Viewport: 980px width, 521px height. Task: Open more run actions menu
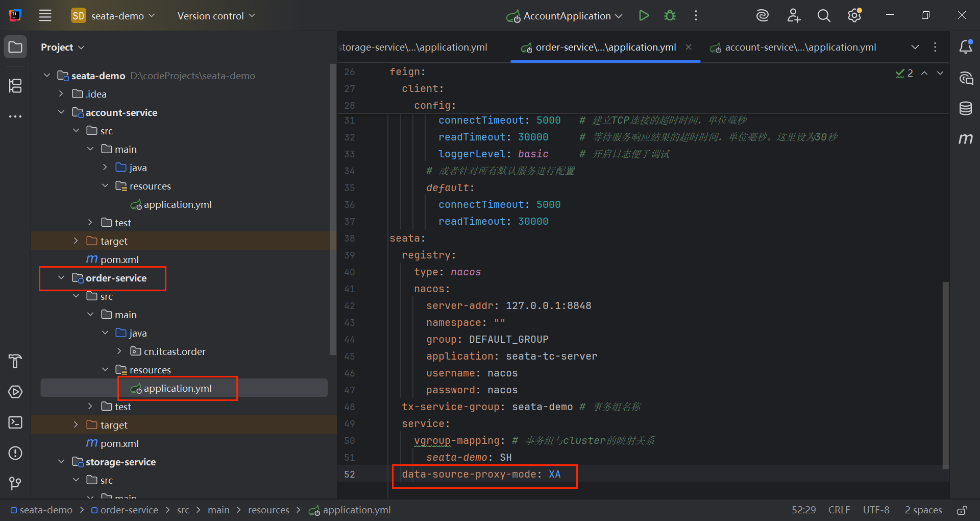(696, 15)
